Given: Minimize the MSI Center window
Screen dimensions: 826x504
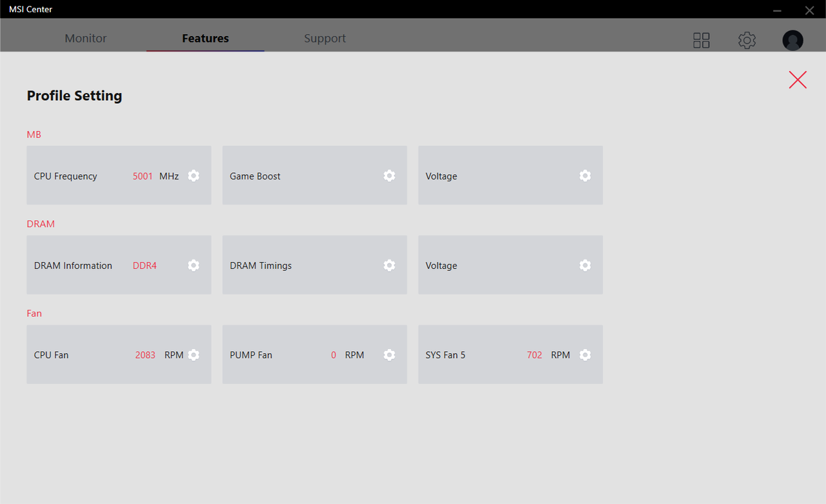Looking at the screenshot, I should pyautogui.click(x=778, y=10).
